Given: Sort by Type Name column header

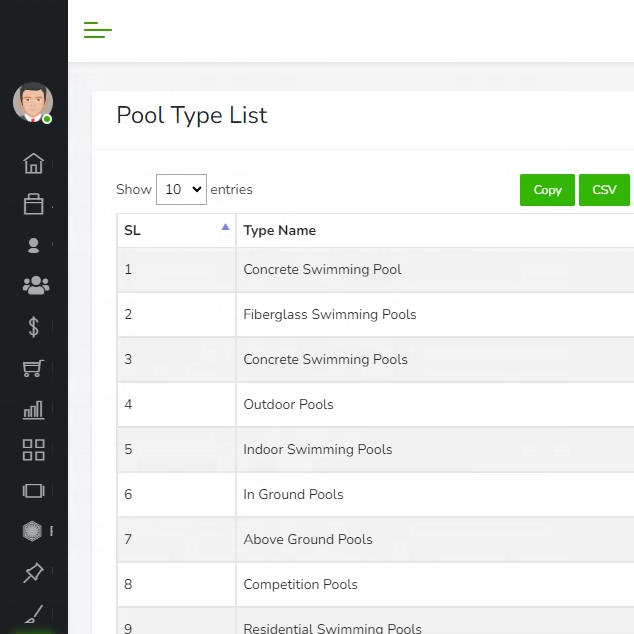Looking at the screenshot, I should tap(280, 230).
